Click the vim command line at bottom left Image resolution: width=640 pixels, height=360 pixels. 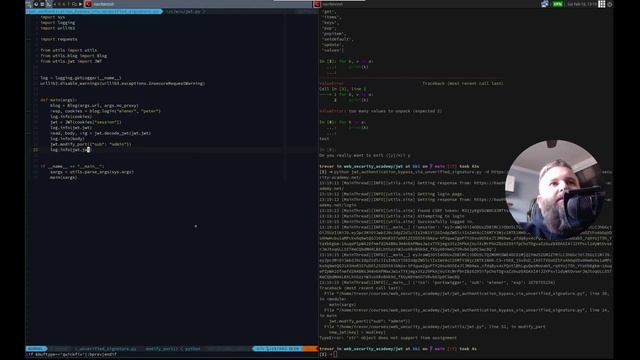coord(71,354)
